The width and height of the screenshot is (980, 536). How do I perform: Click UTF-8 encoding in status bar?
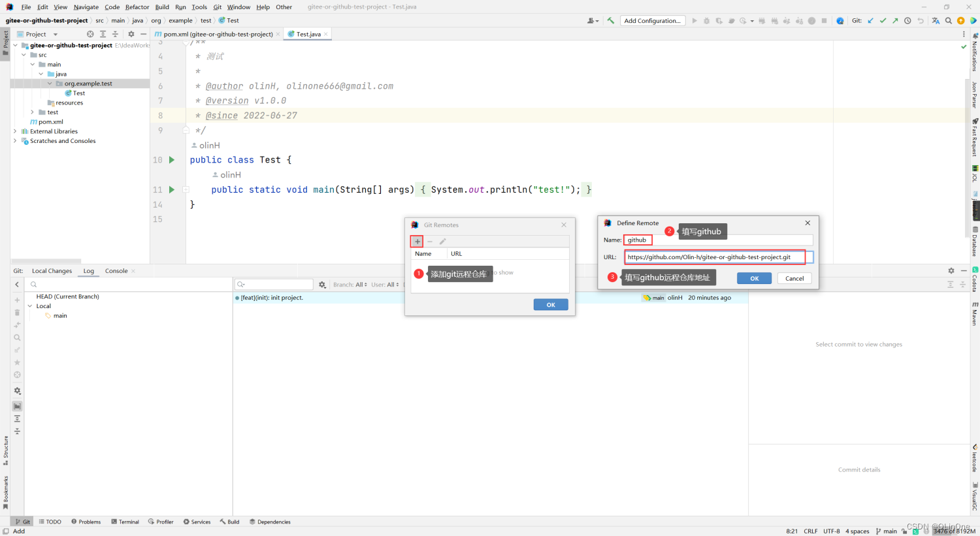click(x=832, y=531)
